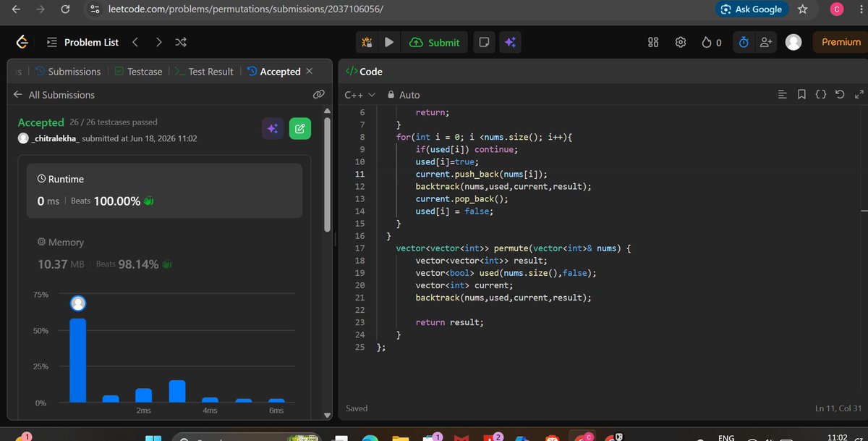Click '10.37 MB' memory value

point(61,264)
